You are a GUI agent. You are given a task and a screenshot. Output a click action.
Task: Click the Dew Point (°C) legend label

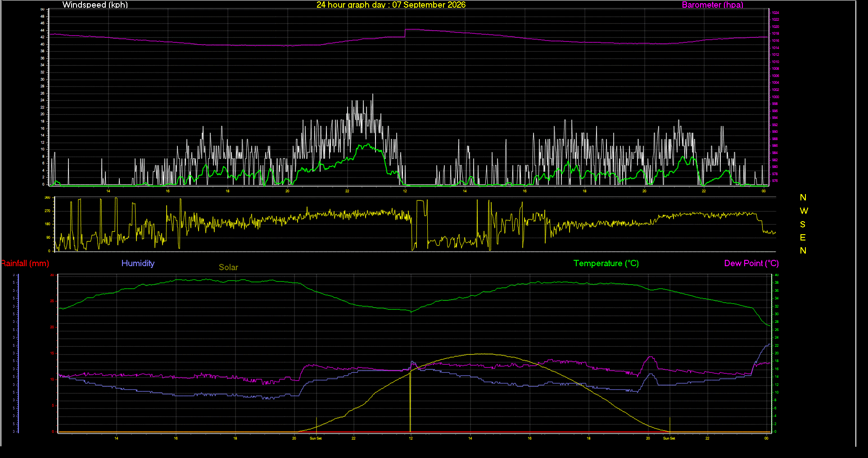(x=751, y=263)
